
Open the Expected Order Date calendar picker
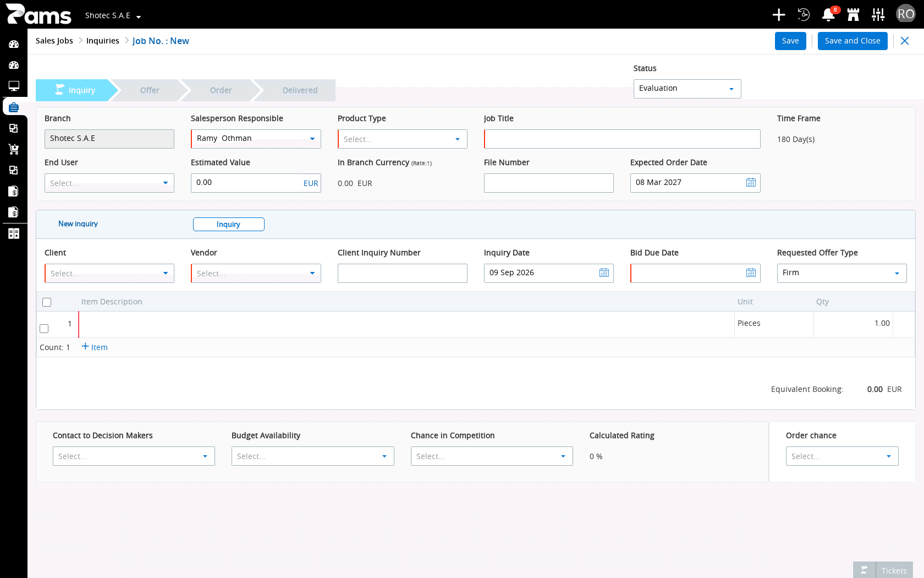[x=751, y=182]
